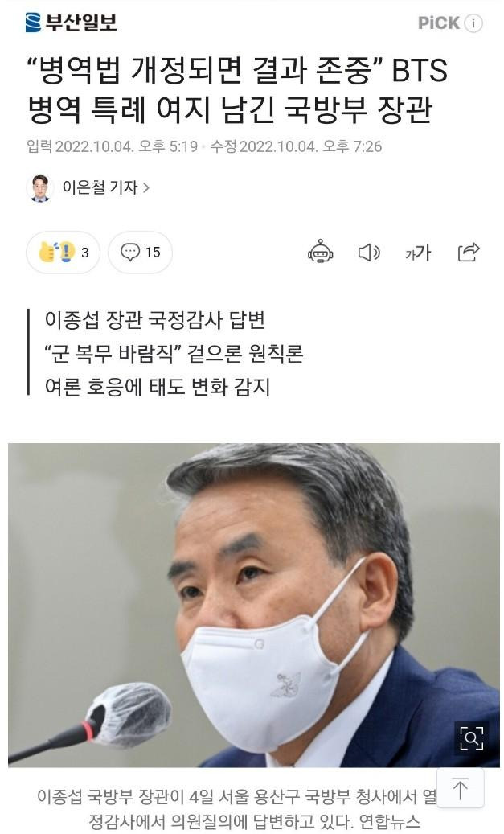Open reporter 이은철's profile photo
This screenshot has height=834, width=504.
point(40,187)
